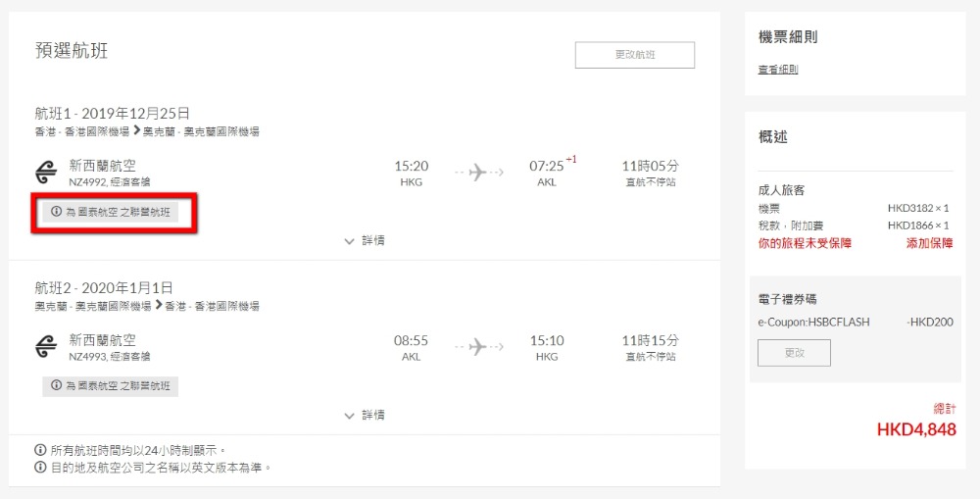The width and height of the screenshot is (980, 499).
Task: Click the airplane icon for flight NZ4992
Action: 478,172
